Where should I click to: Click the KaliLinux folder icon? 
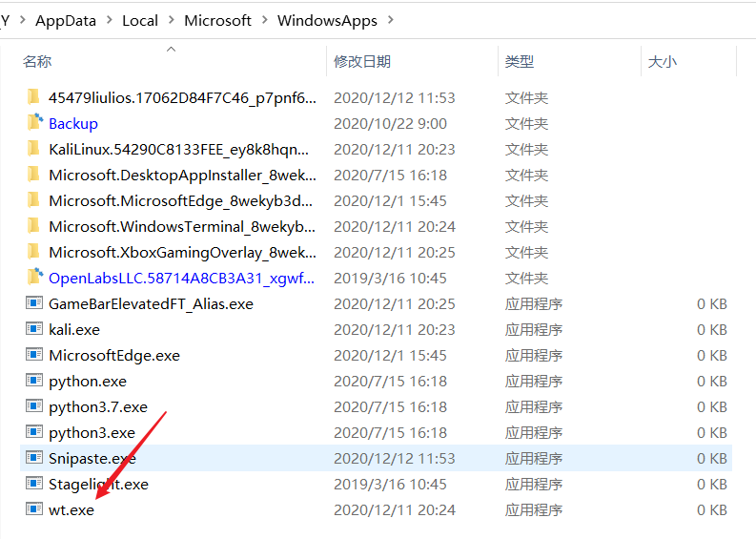pyautogui.click(x=33, y=149)
